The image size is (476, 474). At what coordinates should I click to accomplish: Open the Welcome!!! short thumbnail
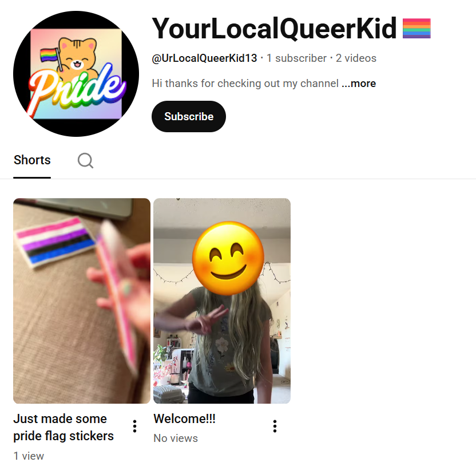[x=222, y=301]
